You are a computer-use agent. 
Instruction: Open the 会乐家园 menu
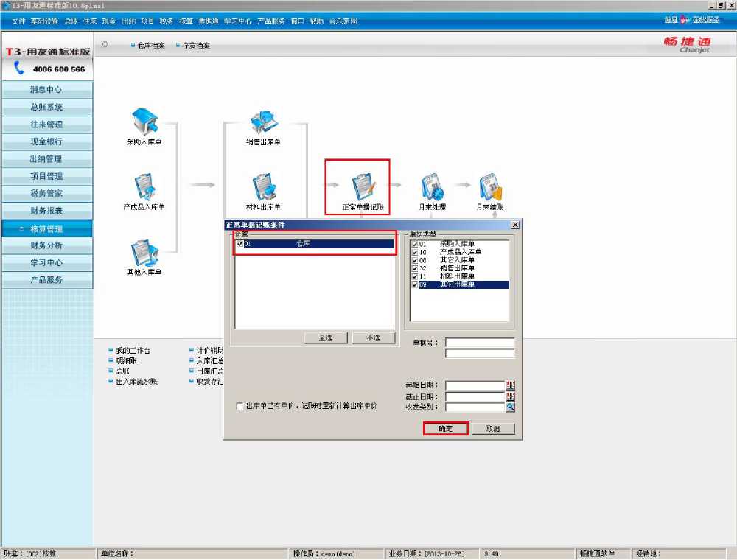click(343, 21)
